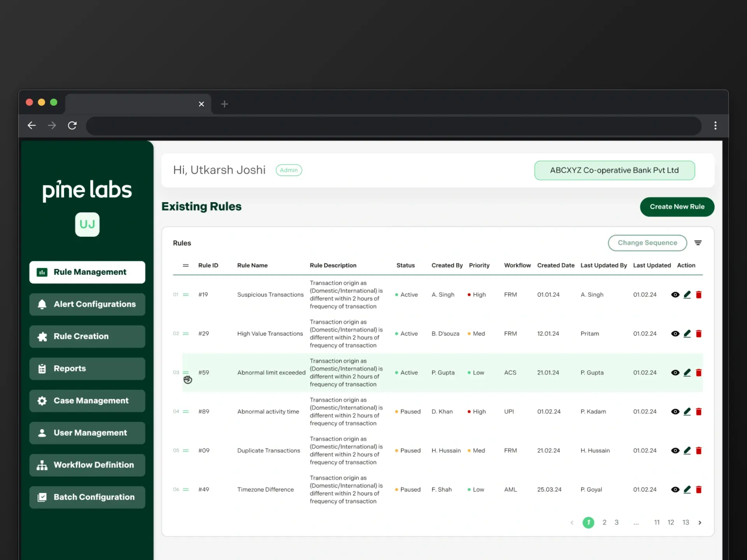
Task: Open Workflow Definition
Action: tap(87, 465)
